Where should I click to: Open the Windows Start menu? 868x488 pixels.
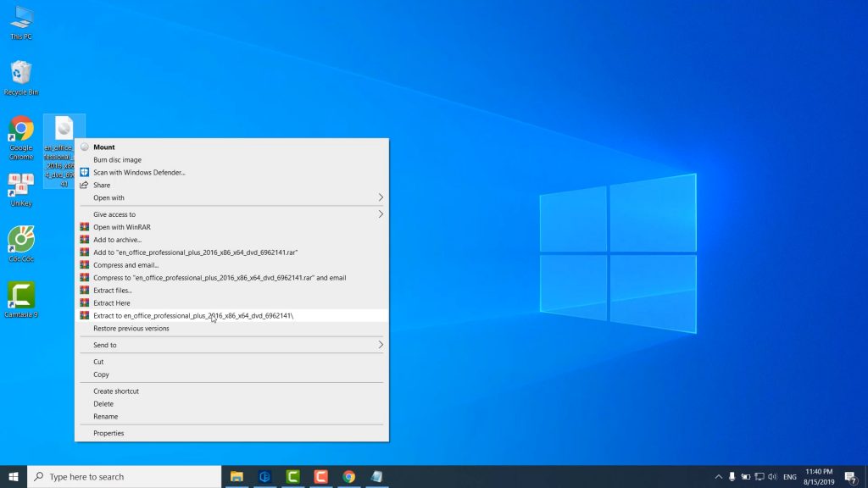(x=14, y=476)
